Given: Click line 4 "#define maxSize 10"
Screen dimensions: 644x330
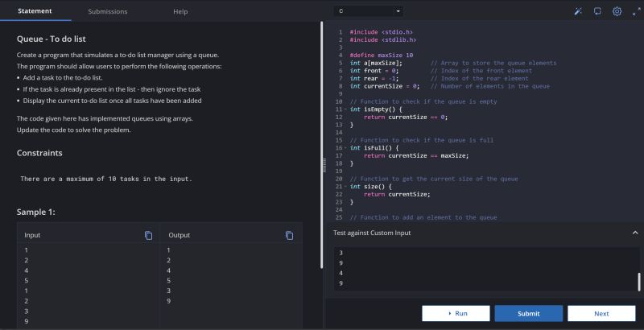Looking at the screenshot, I should tap(381, 55).
